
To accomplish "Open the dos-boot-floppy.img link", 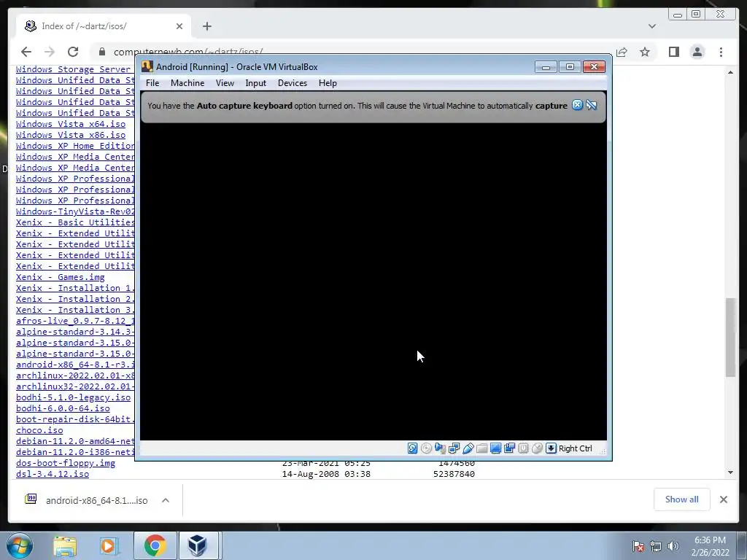I will coord(65,463).
